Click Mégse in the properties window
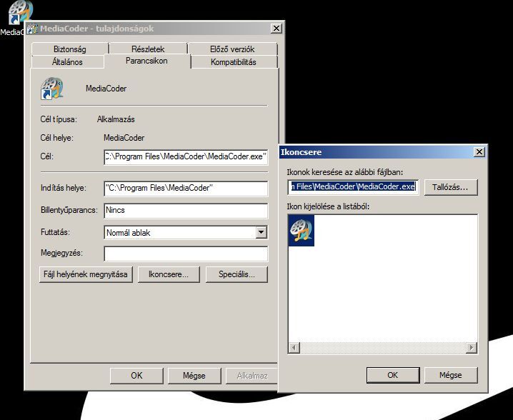Image resolution: width=513 pixels, height=420 pixels. 194,376
